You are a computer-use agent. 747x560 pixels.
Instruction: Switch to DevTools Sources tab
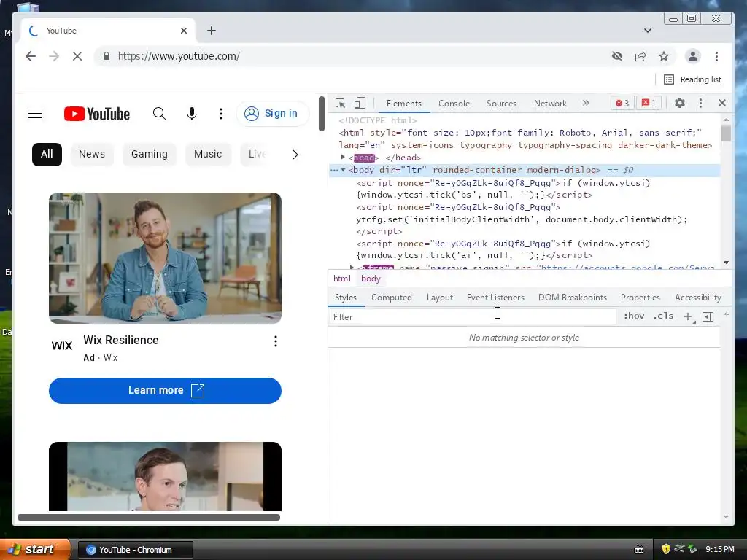pos(501,104)
